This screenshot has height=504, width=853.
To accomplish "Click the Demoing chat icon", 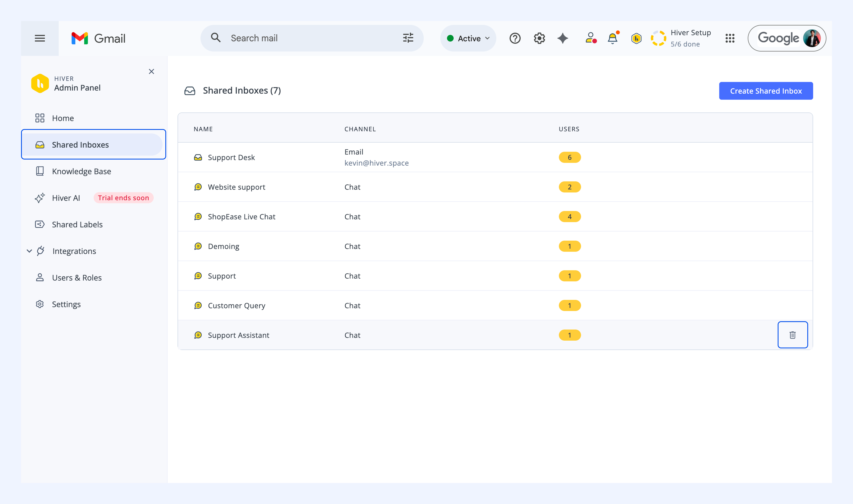I will tap(198, 246).
